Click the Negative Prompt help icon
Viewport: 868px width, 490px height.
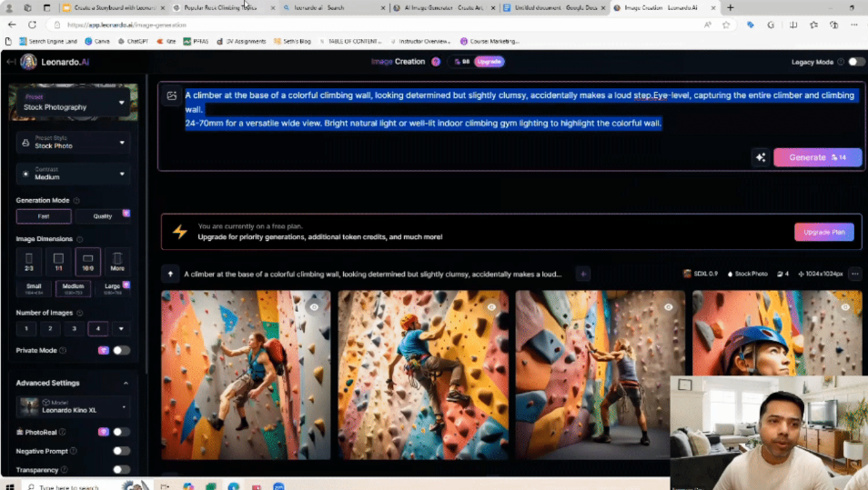click(x=74, y=451)
